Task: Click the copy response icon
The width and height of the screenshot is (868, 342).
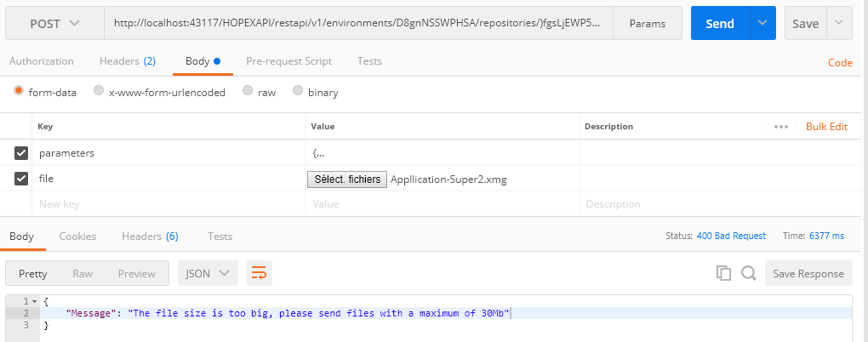Action: 724,273
